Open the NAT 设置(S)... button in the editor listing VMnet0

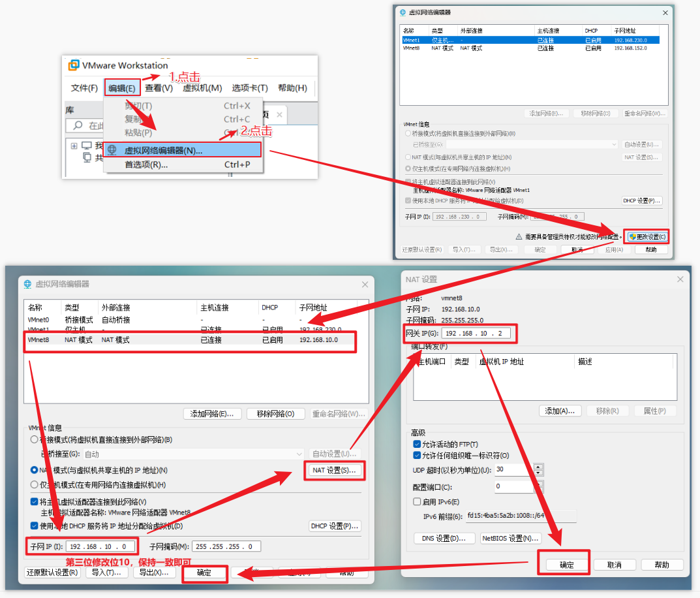[335, 470]
